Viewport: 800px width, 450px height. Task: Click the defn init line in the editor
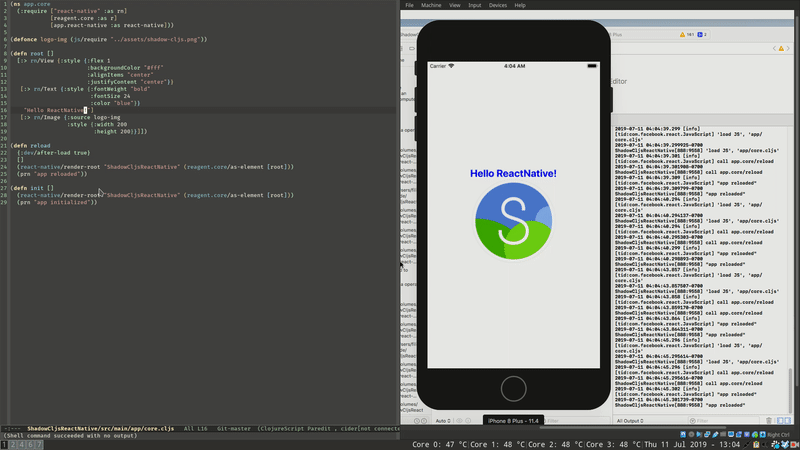[x=32, y=188]
